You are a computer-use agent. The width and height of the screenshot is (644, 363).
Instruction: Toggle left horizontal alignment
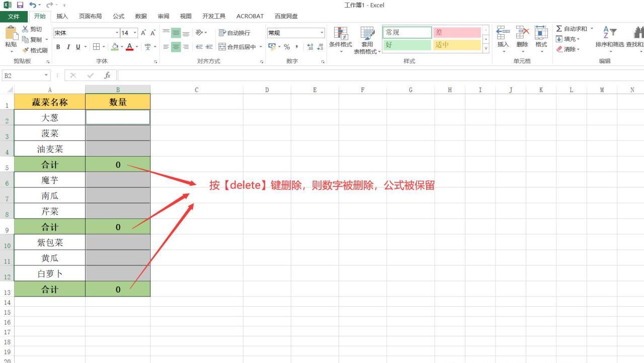[166, 47]
